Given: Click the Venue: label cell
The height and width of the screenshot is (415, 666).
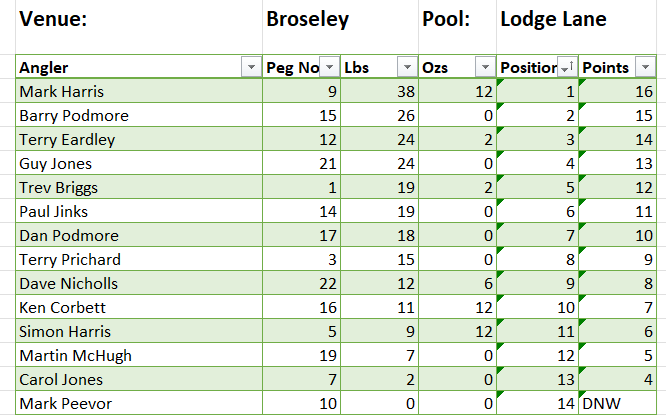Looking at the screenshot, I should coord(139,20).
